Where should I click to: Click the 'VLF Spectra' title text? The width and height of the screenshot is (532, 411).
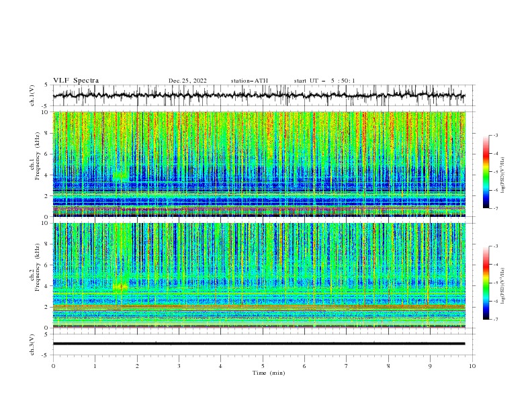coord(76,81)
